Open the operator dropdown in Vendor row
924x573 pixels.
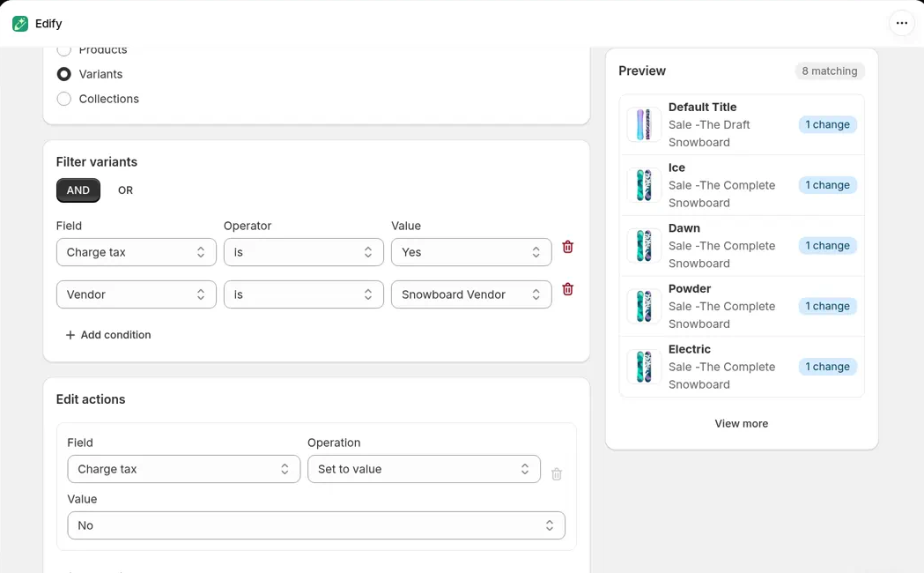pos(304,294)
